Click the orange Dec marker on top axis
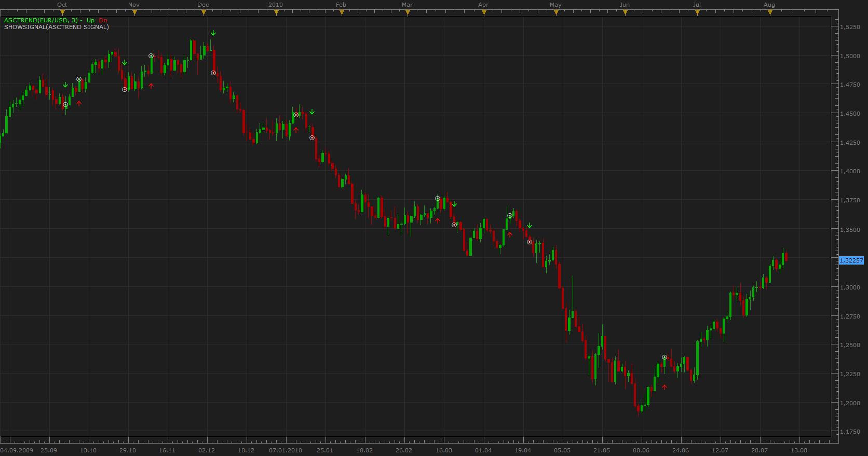868x456 pixels. 204,13
